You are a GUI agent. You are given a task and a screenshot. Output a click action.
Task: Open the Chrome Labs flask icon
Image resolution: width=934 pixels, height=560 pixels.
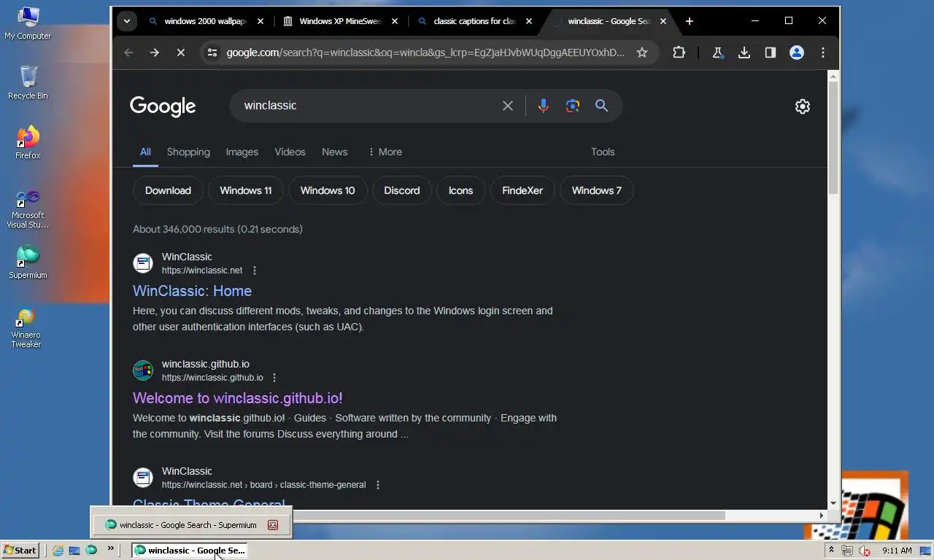click(718, 52)
